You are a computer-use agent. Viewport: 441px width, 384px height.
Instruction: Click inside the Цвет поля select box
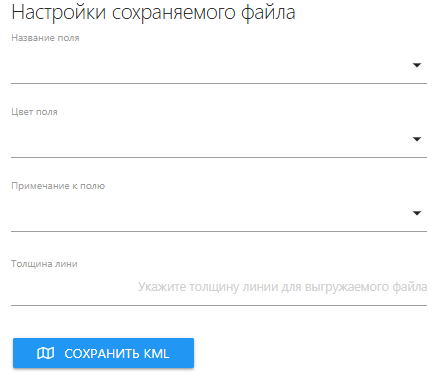click(219, 139)
